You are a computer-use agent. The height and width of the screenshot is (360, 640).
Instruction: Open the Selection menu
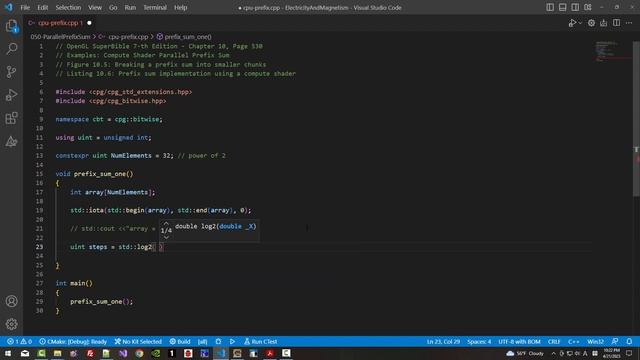tap(68, 7)
